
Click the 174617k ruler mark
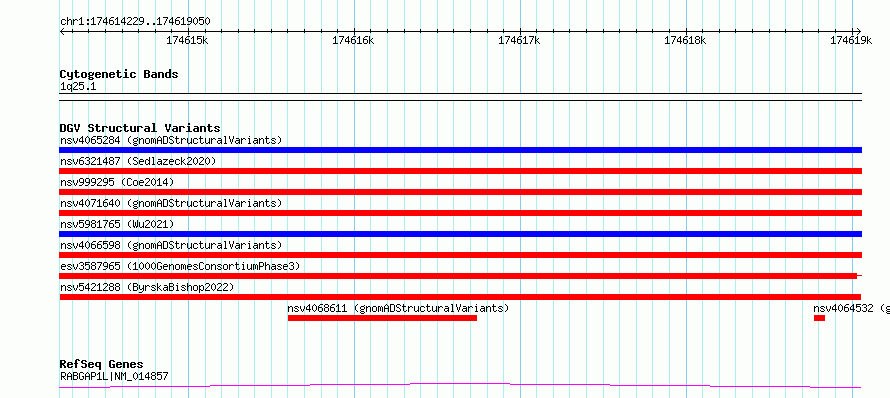coord(519,40)
